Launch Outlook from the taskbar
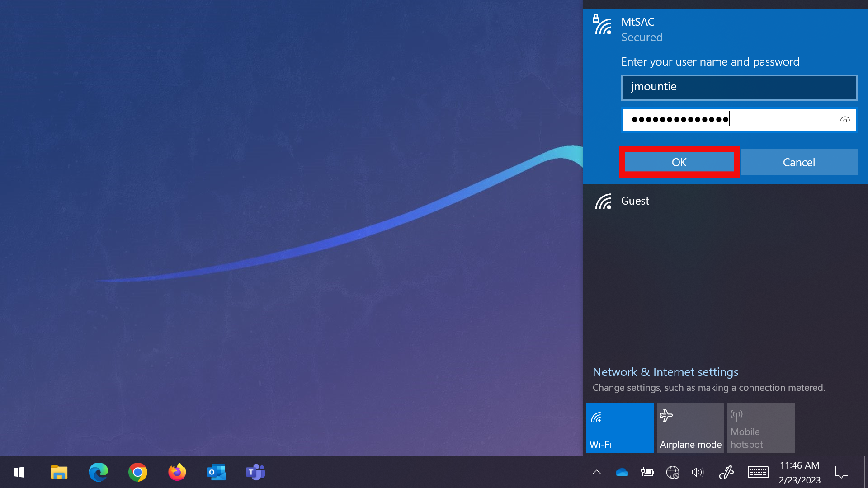 [216, 472]
